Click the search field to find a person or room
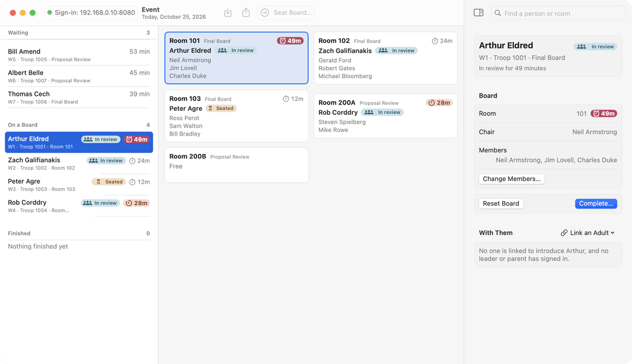This screenshot has width=632, height=364. tap(558, 13)
